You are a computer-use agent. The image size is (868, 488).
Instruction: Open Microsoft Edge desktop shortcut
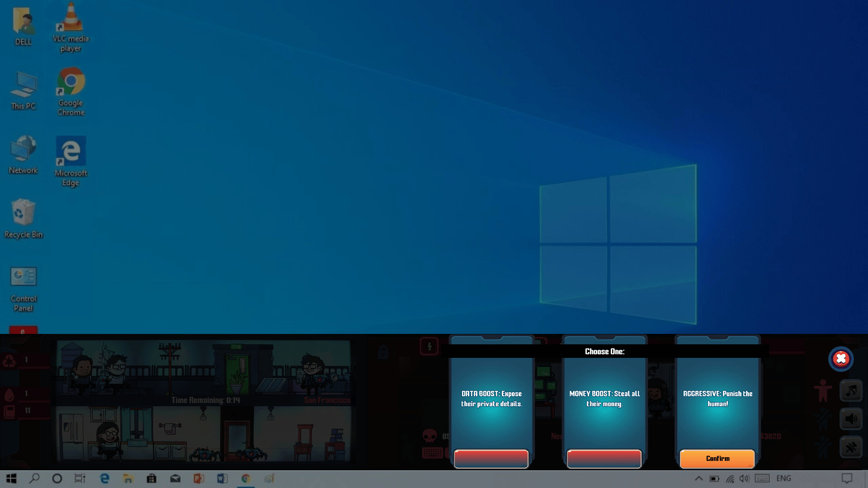coord(71,161)
